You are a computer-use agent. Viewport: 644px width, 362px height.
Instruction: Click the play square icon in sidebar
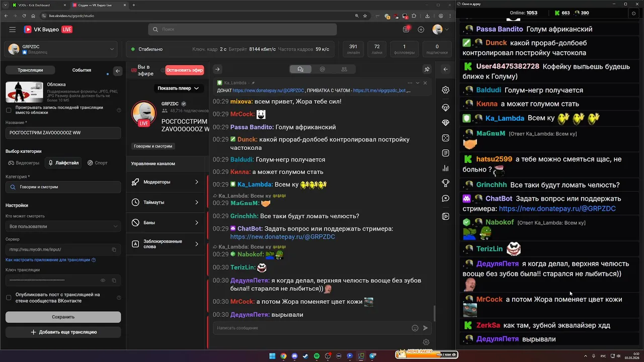tap(445, 216)
